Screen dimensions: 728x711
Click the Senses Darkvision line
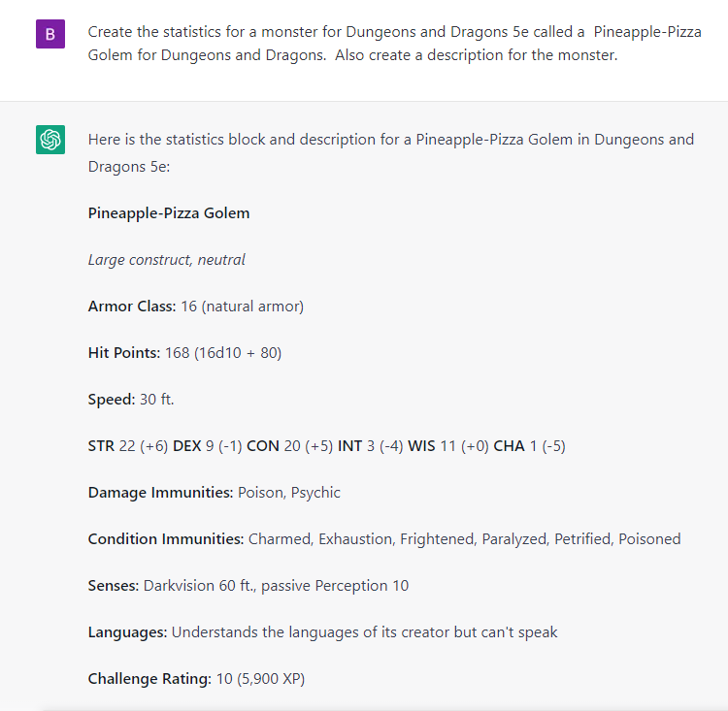pos(248,586)
